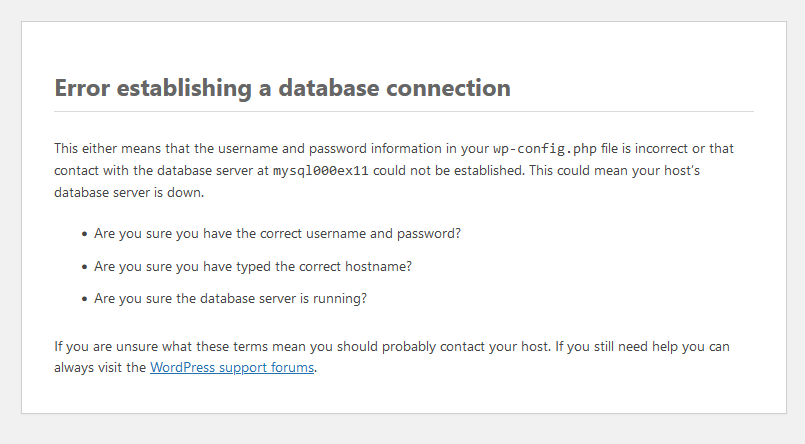
Task: Click the error heading text
Action: click(282, 88)
